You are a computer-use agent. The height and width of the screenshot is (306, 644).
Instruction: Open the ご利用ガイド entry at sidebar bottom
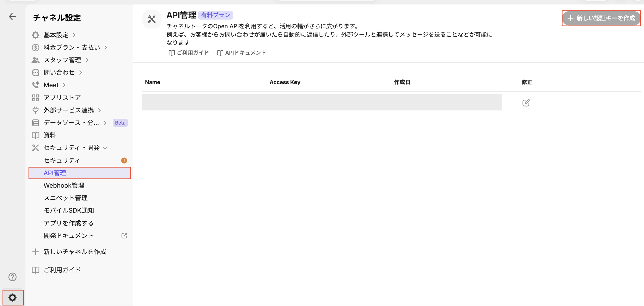pos(62,270)
